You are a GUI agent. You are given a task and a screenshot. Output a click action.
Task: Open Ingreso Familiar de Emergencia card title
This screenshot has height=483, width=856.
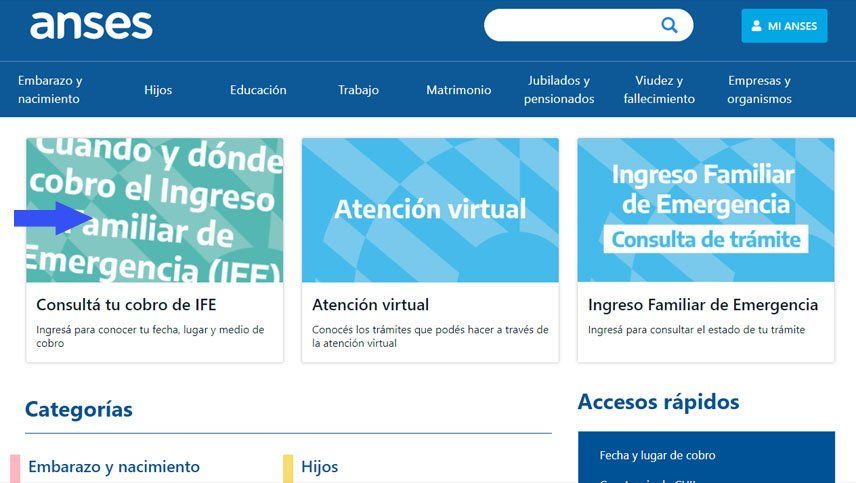(x=703, y=305)
